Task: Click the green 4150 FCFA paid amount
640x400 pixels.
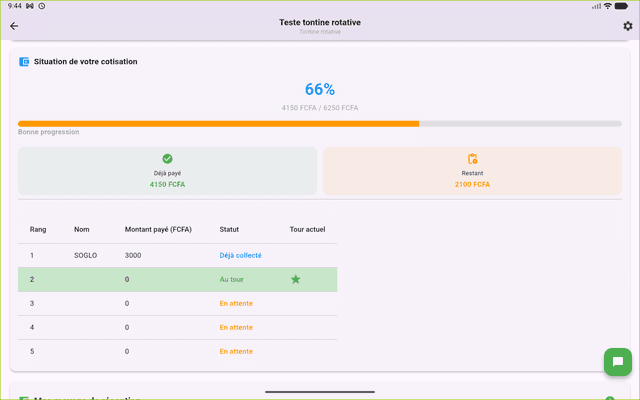Action: 167,184
